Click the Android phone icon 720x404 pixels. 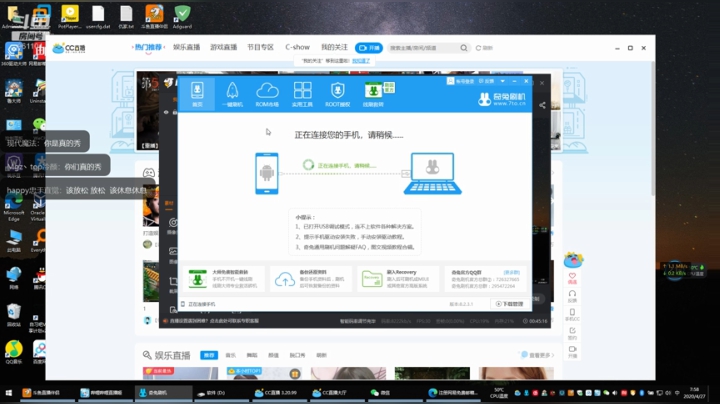(267, 174)
